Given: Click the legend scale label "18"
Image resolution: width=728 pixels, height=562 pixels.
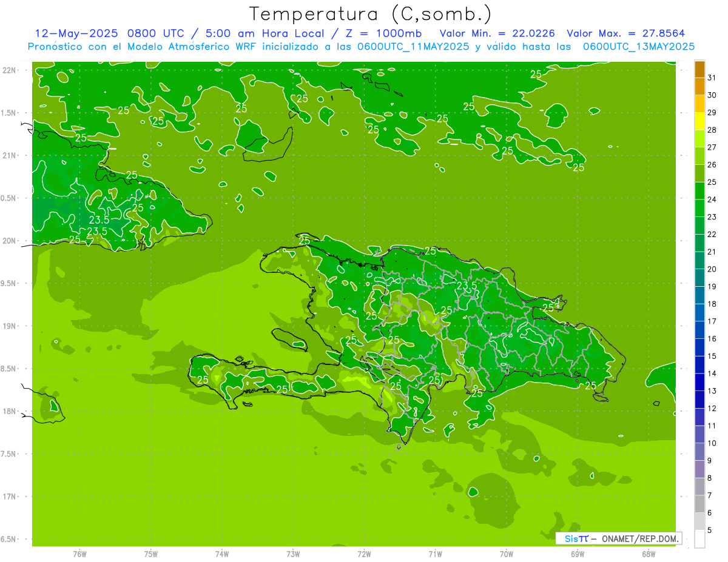Looking at the screenshot, I should click(712, 304).
